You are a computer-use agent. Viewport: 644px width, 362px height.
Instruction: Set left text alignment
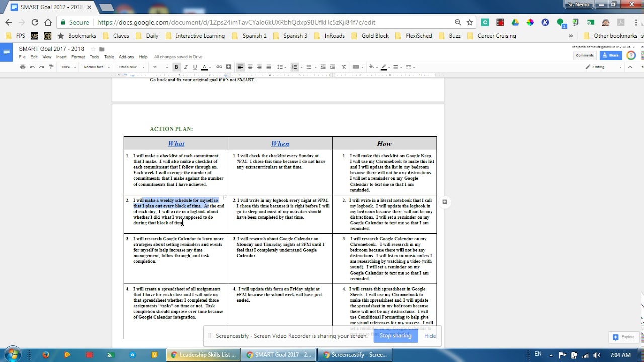240,67
